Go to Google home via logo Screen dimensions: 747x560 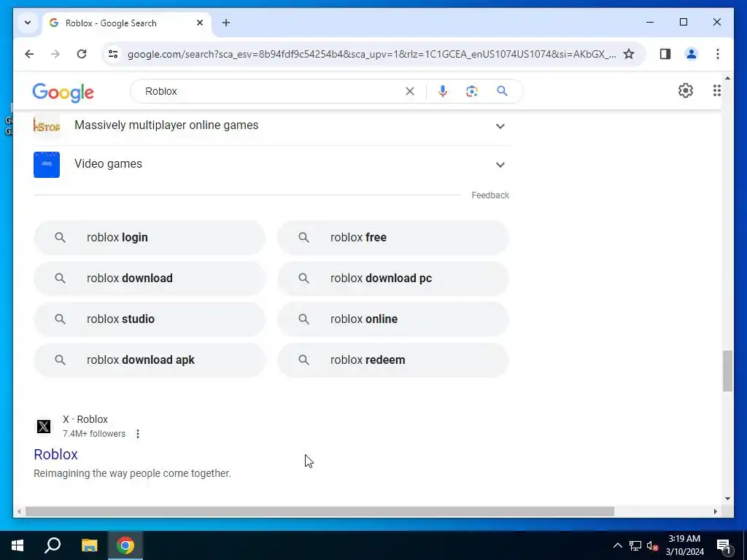(63, 93)
